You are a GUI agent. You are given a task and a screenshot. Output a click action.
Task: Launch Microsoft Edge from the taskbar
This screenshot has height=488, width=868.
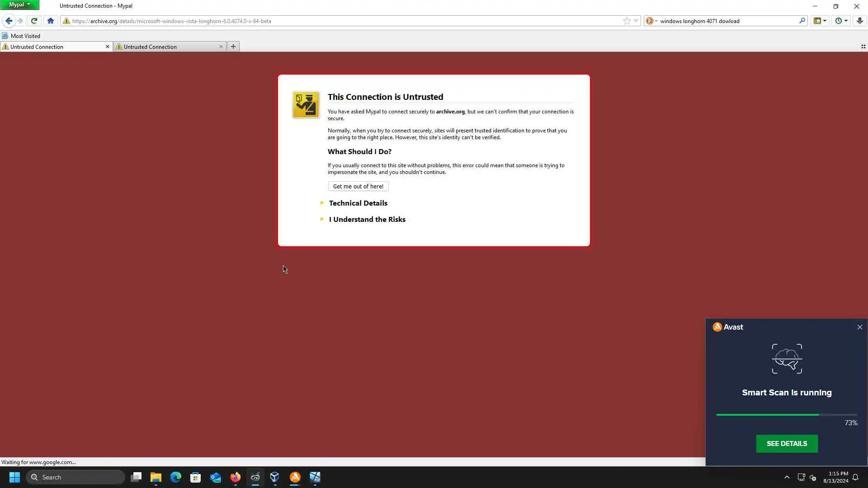coord(176,477)
